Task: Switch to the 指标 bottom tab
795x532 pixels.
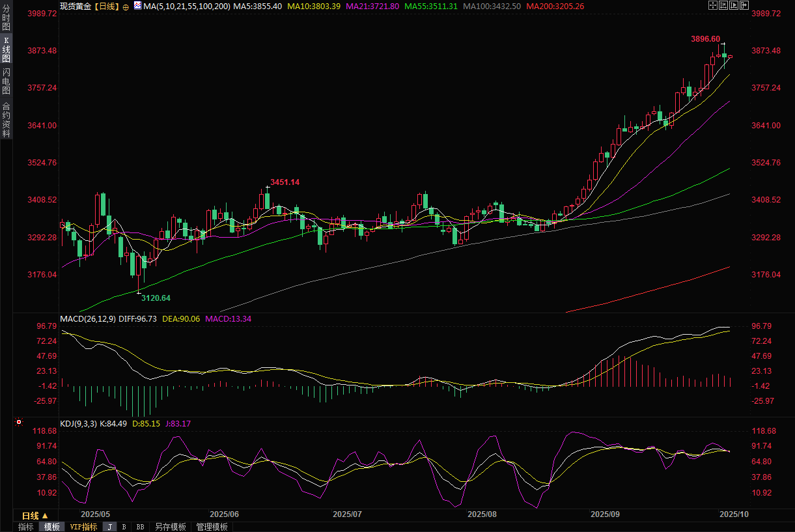Action: (x=26, y=527)
